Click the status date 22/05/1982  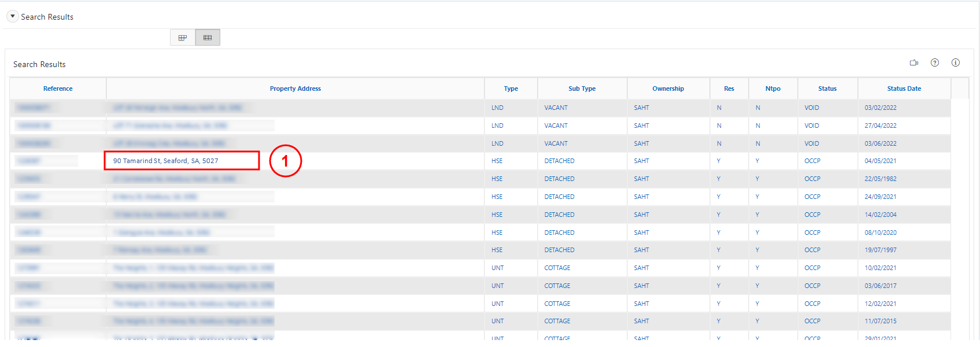[880, 179]
